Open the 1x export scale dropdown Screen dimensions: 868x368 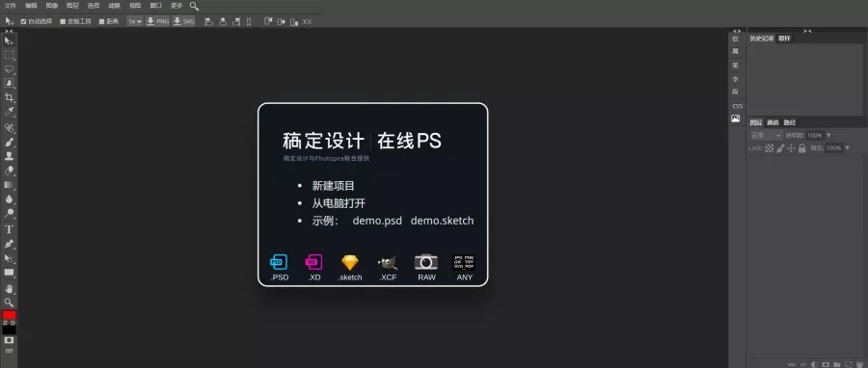click(134, 21)
